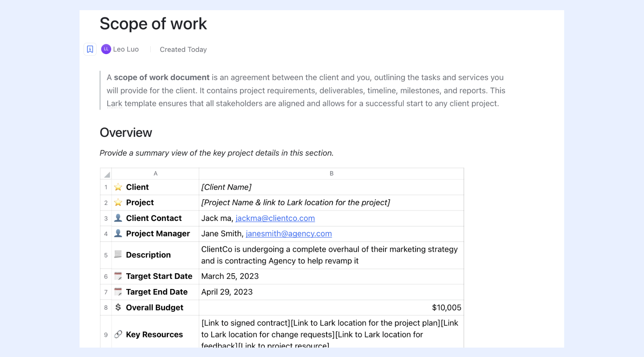644x357 pixels.
Task: Select row 8 header in the table
Action: coord(106,308)
